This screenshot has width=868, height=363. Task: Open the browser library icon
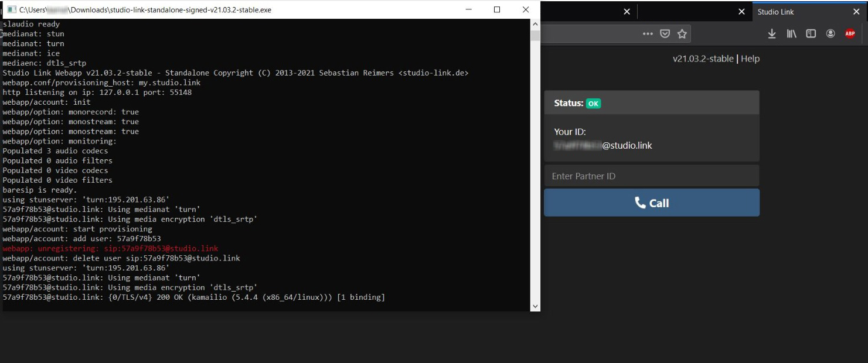click(x=791, y=34)
